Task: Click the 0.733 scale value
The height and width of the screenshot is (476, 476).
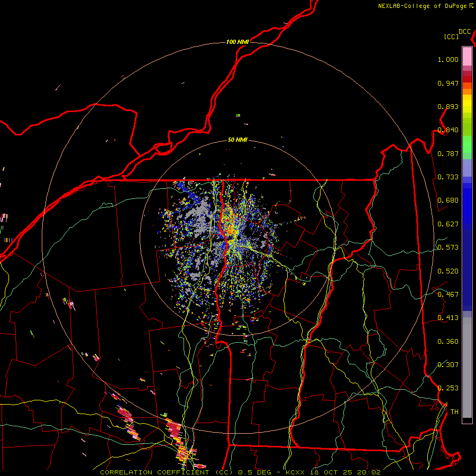Action: click(x=448, y=177)
